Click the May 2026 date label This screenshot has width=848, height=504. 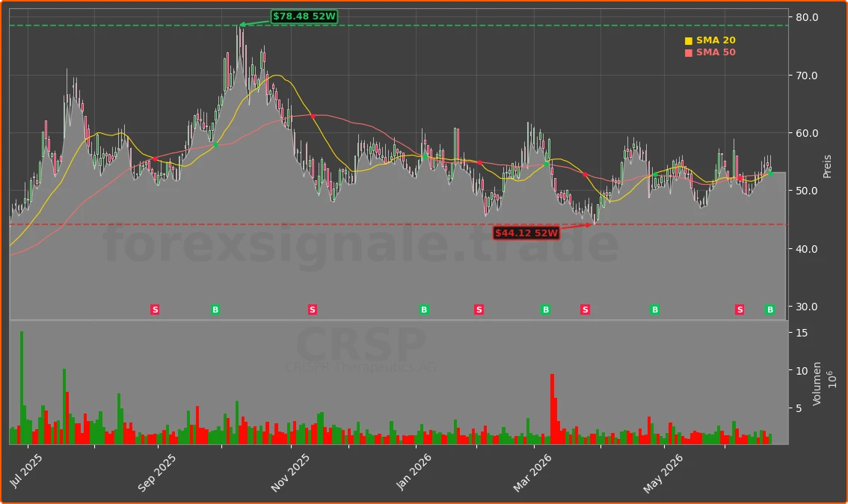click(x=663, y=473)
